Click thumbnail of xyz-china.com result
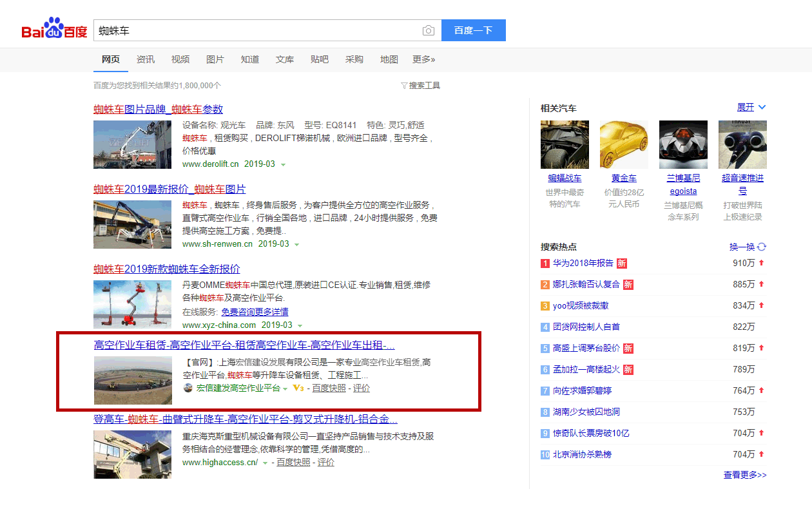The width and height of the screenshot is (812, 518). coord(132,304)
